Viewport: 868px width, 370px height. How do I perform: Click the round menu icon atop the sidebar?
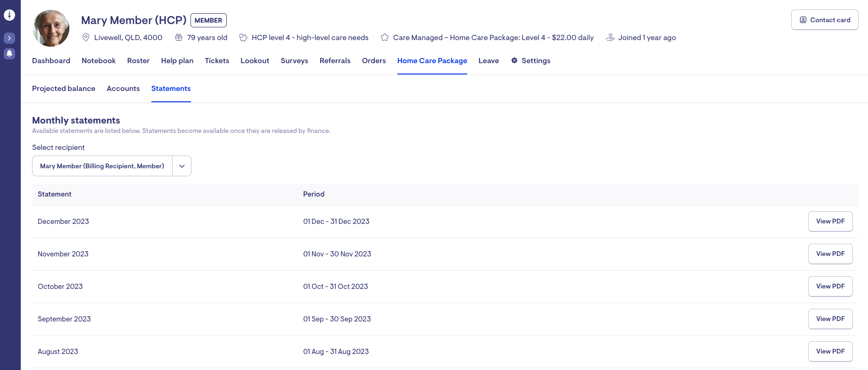click(x=9, y=15)
